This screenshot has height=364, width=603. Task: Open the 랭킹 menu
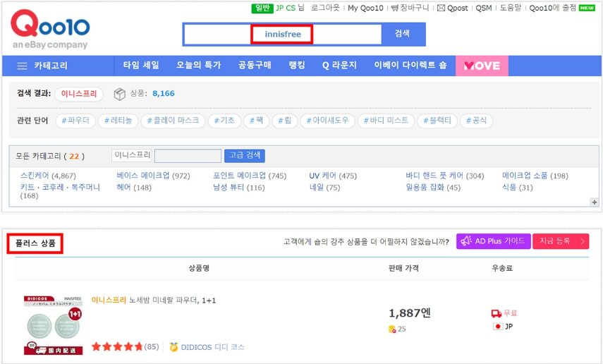point(296,66)
